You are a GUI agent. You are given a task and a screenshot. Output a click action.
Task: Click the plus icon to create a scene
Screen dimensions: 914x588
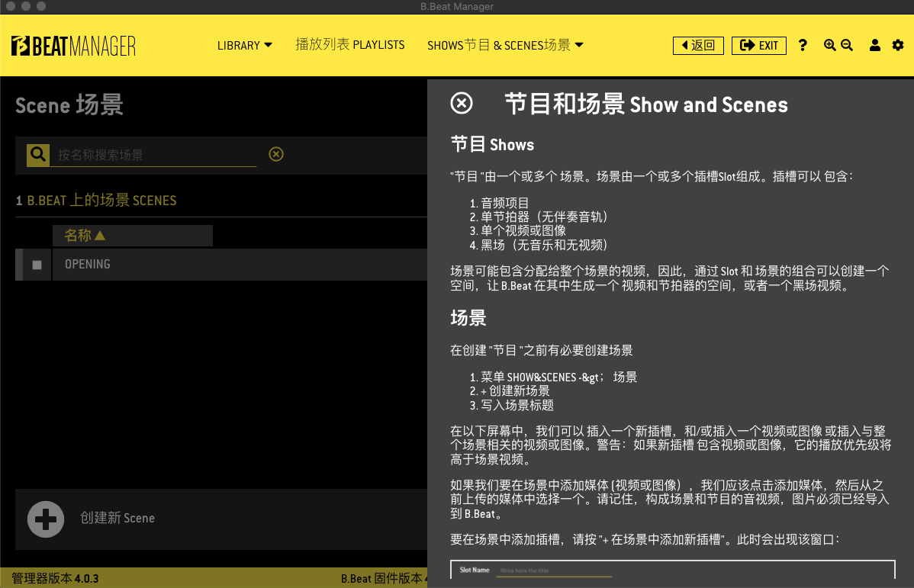46,519
